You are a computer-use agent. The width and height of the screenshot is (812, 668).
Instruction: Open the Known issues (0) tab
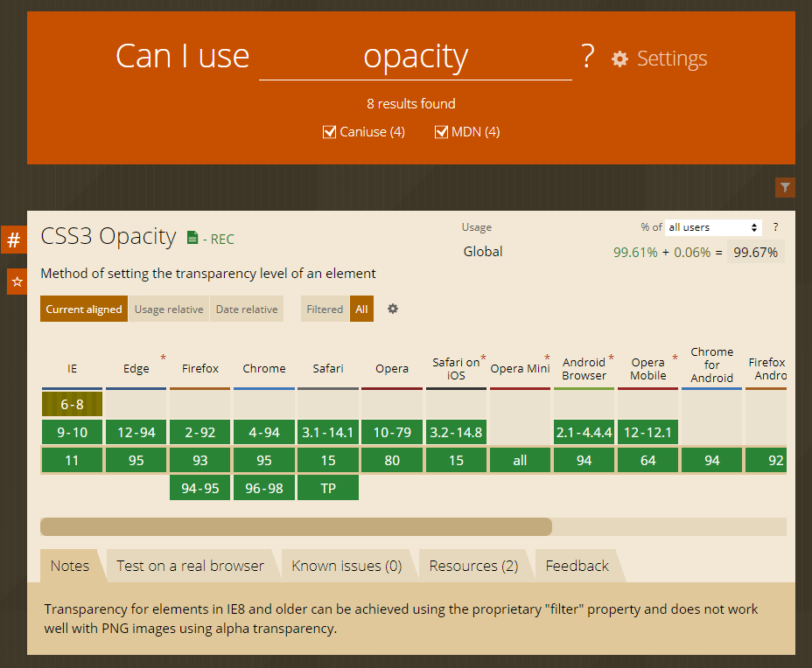pos(346,566)
